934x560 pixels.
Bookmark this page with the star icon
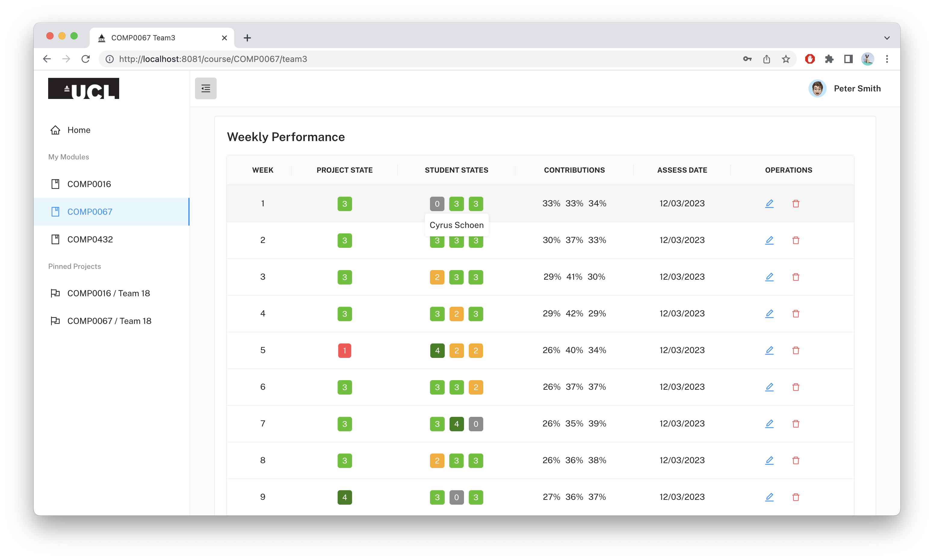pyautogui.click(x=786, y=59)
